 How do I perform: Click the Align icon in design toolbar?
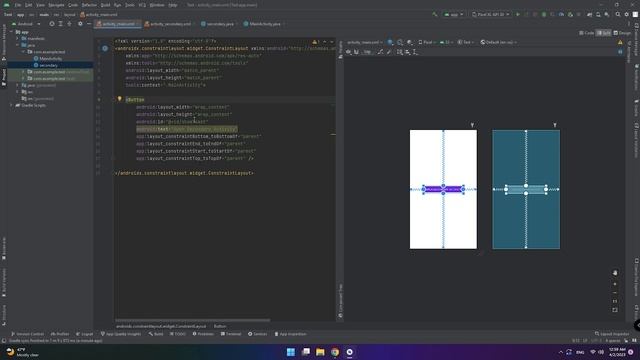407,52
